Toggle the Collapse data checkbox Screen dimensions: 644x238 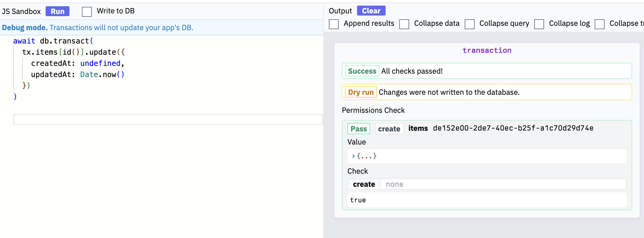(404, 24)
